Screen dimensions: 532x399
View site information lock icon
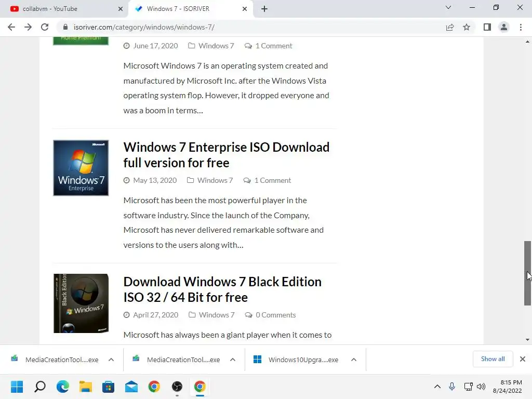(65, 27)
